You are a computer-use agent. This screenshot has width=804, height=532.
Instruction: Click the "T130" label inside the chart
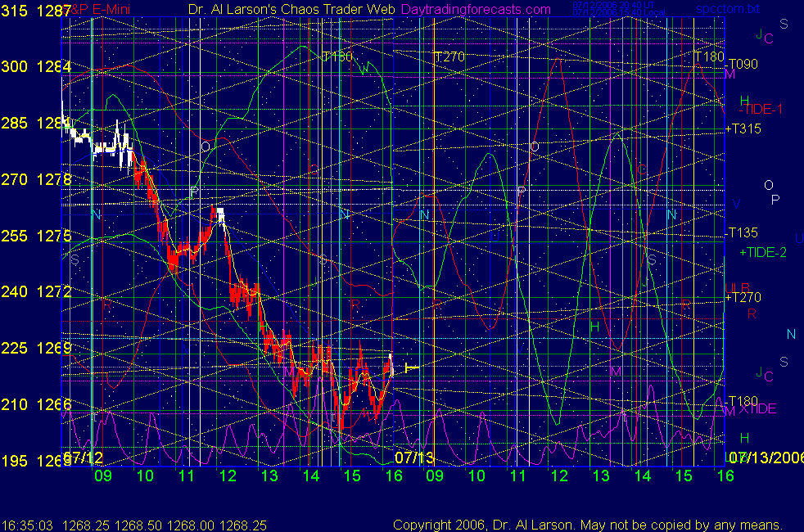tap(337, 57)
